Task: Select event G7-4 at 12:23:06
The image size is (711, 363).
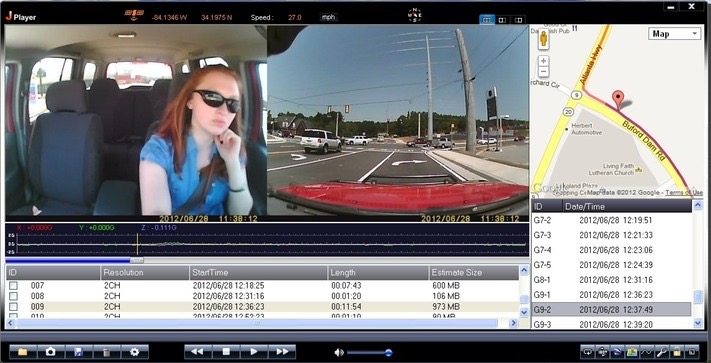Action: [611, 250]
